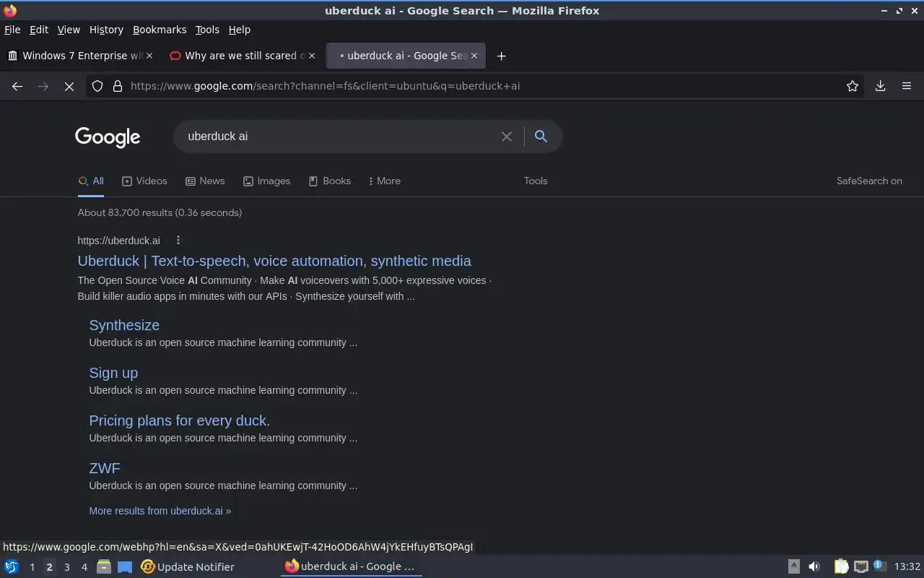Go back with the browser back arrow

(17, 86)
